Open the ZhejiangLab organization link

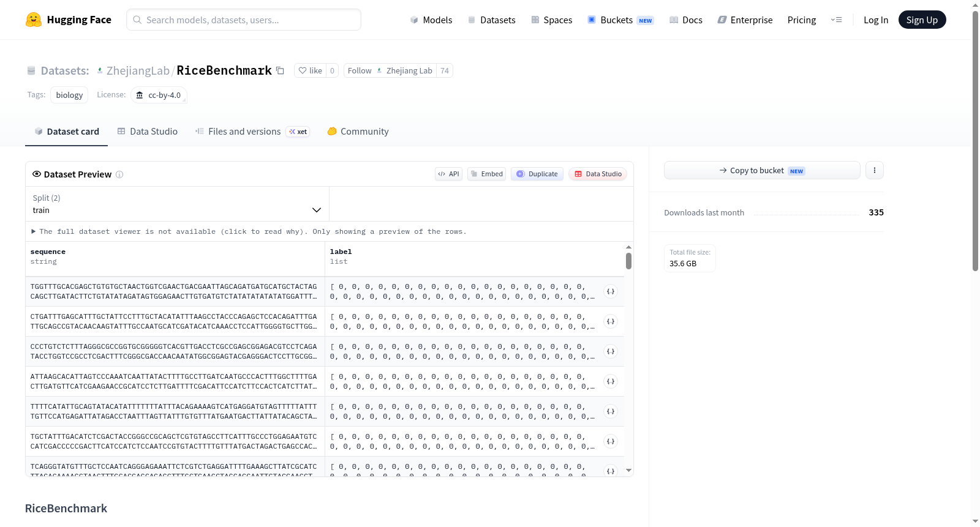(138, 70)
